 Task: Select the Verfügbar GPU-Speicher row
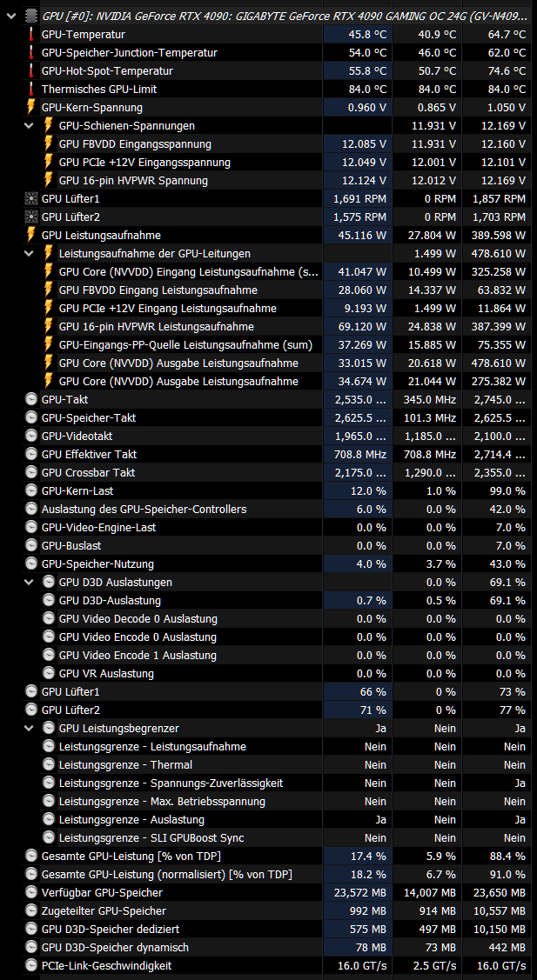[102, 892]
